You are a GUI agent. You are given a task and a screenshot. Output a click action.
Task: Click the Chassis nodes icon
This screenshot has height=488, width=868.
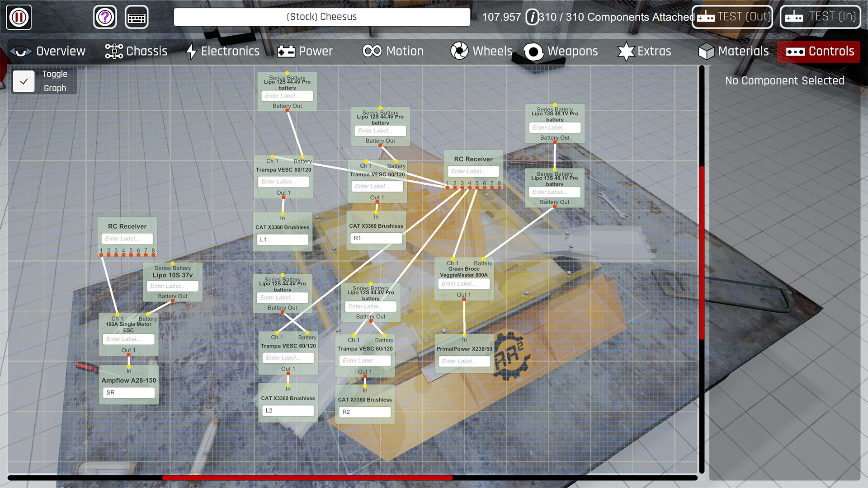click(x=113, y=51)
